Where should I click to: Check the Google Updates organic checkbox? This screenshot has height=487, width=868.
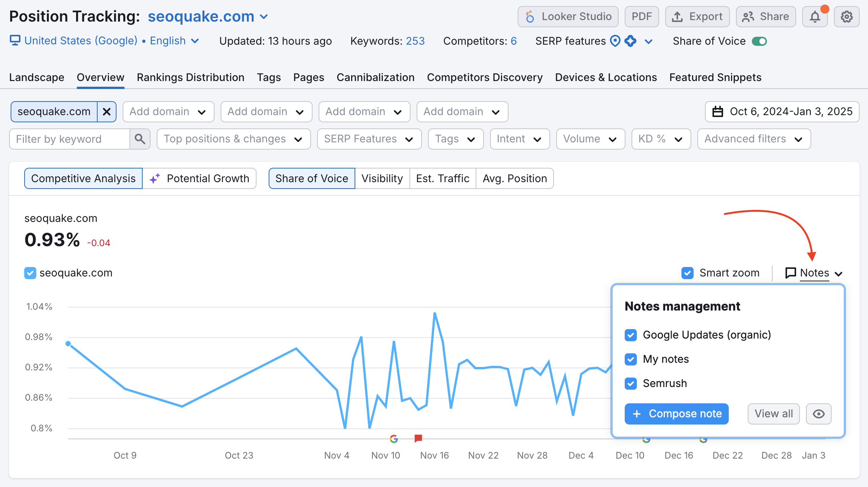[631, 335]
